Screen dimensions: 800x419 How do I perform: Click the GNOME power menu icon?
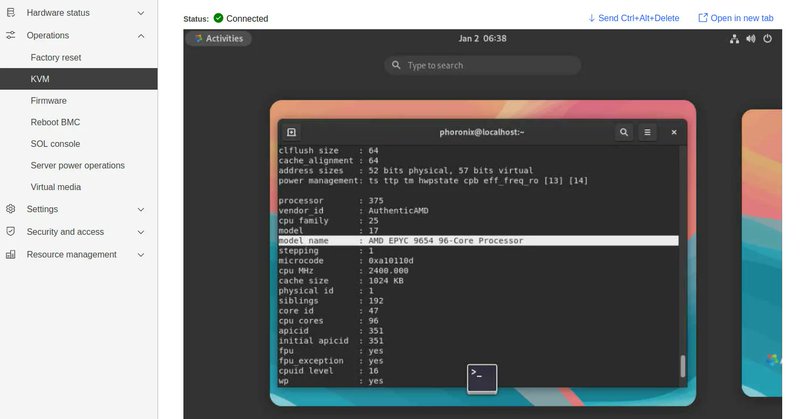click(767, 39)
